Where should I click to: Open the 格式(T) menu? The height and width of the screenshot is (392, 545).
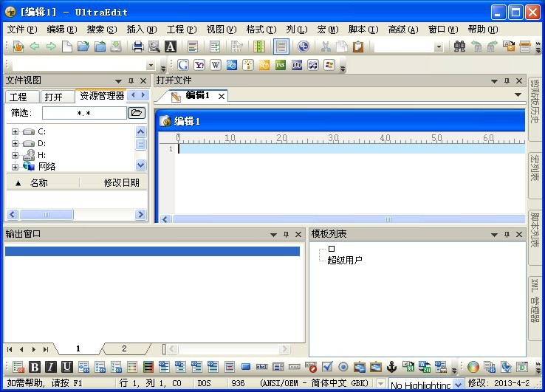261,30
